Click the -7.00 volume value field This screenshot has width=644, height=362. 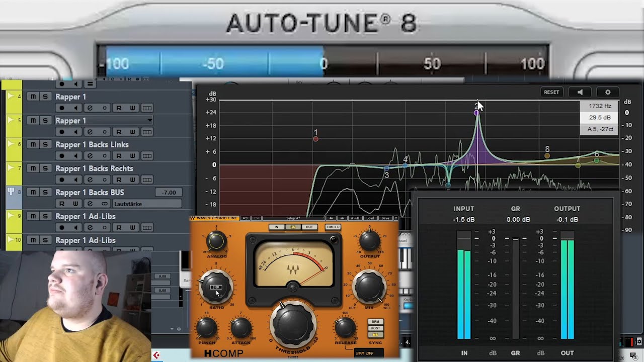point(169,192)
